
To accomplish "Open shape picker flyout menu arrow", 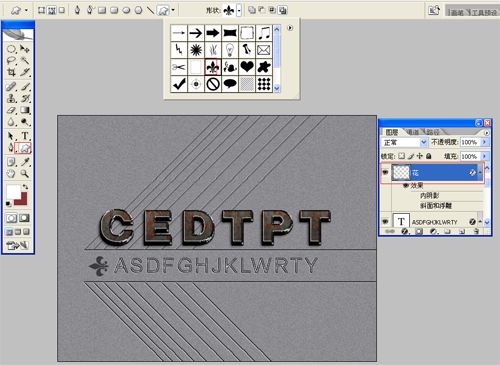I will (290, 28).
